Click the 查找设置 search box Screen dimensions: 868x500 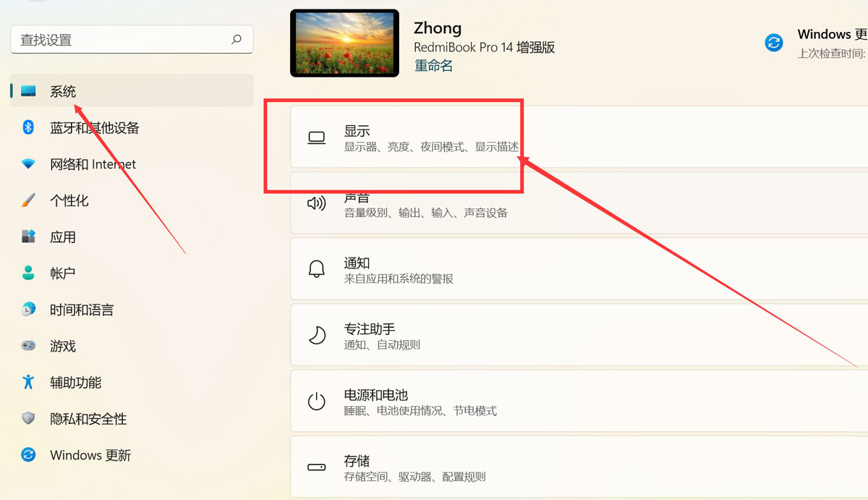point(132,40)
